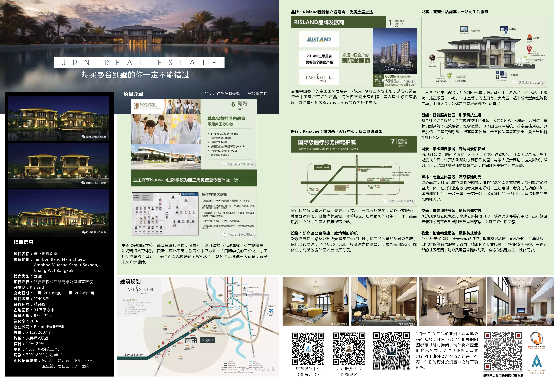Viewport: 558px width, 392px height.
Task: Click the QR code with crown emblem
Action: (x=392, y=351)
